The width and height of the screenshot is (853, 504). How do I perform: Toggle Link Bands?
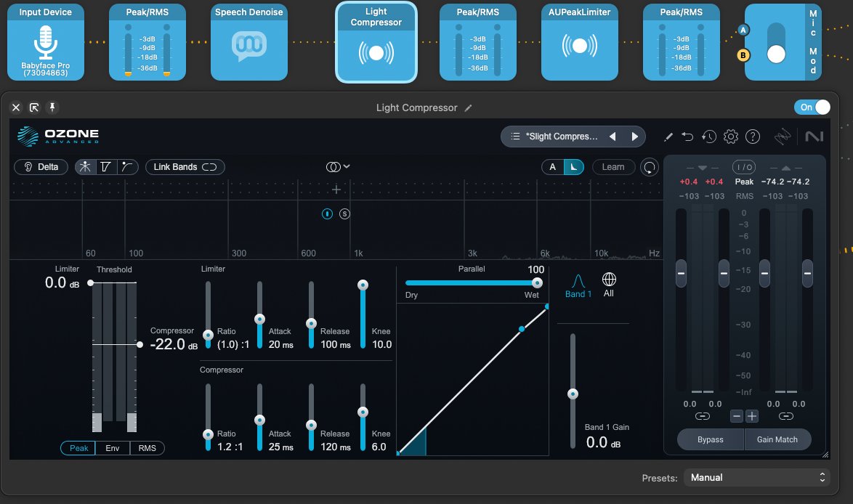(x=185, y=167)
